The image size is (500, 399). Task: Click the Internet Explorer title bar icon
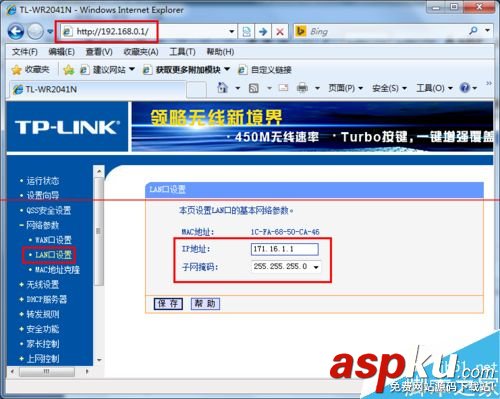point(11,10)
